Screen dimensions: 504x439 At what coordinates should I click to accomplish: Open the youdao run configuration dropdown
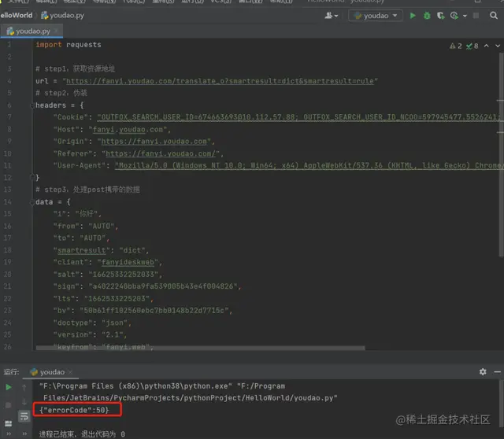(376, 16)
